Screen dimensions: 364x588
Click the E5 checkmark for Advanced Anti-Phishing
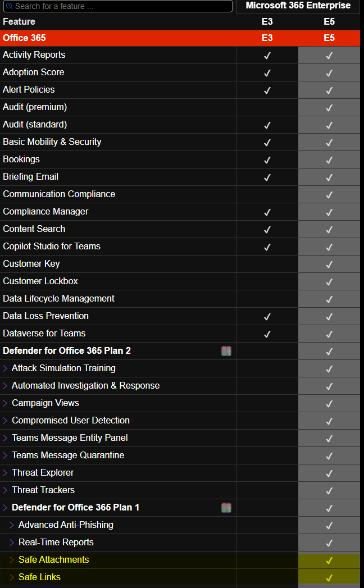pyautogui.click(x=329, y=525)
